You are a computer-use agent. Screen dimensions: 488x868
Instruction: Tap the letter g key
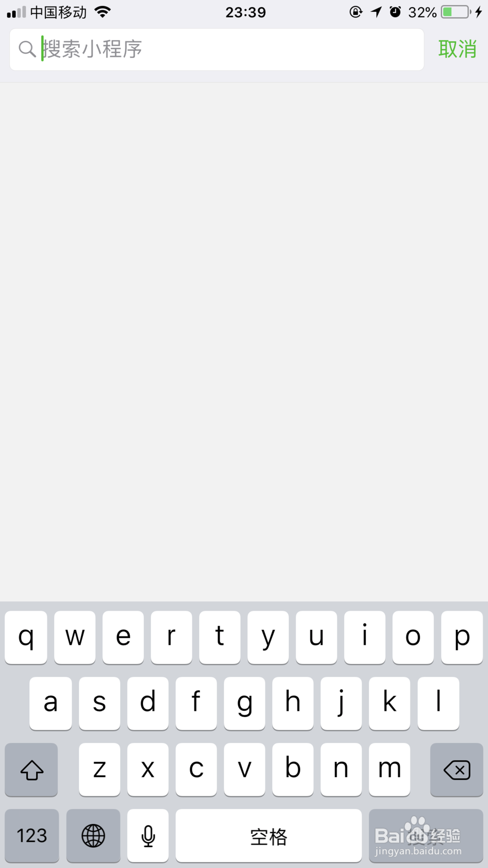244,703
